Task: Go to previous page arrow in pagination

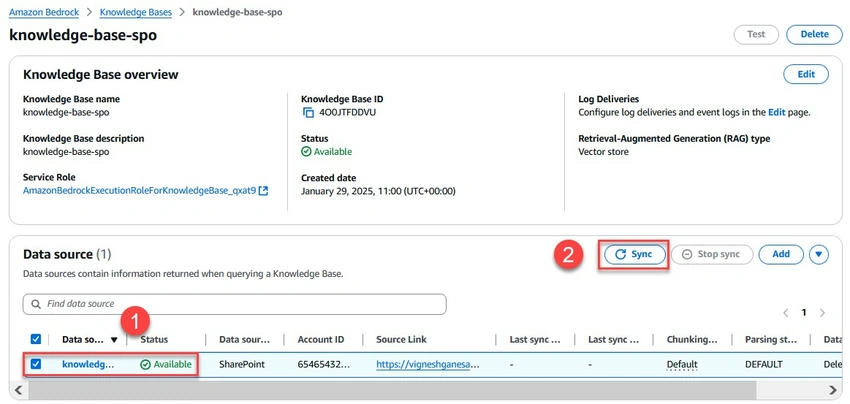Action: click(785, 313)
